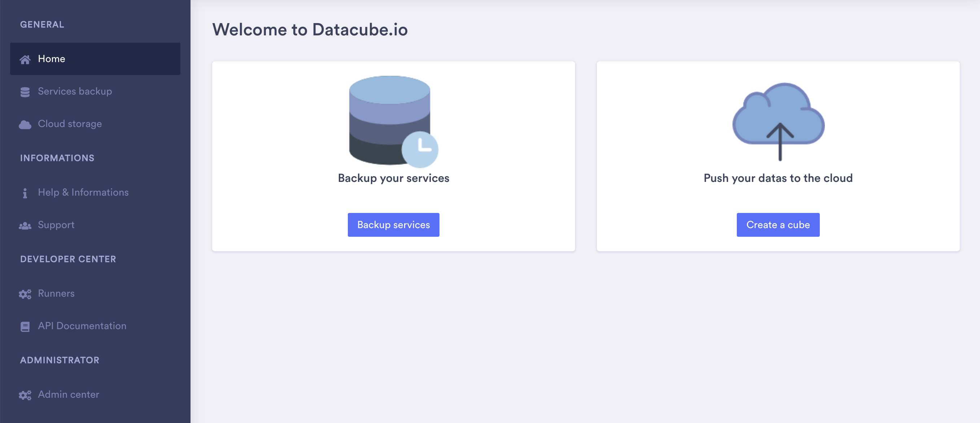Screen dimensions: 980x423
Task: Click the Home house icon in sidebar
Action: 25,59
